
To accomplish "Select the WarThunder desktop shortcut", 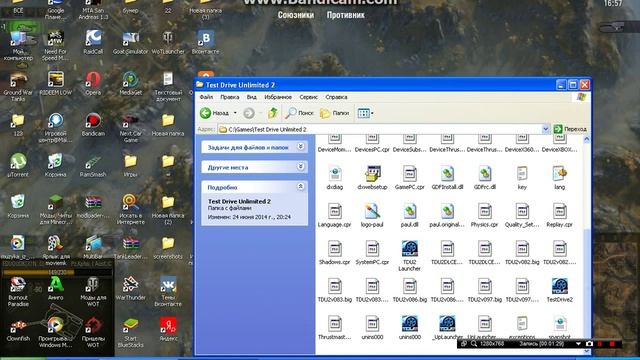I will point(131,289).
